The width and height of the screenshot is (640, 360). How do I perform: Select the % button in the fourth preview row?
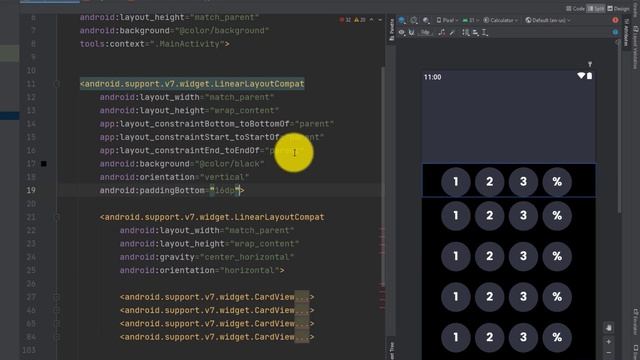click(x=557, y=297)
